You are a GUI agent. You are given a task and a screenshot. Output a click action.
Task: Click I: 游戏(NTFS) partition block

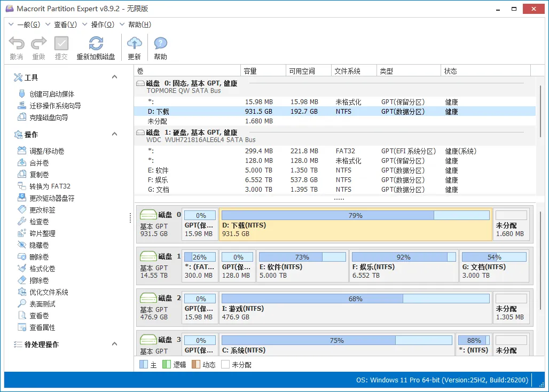coord(355,308)
